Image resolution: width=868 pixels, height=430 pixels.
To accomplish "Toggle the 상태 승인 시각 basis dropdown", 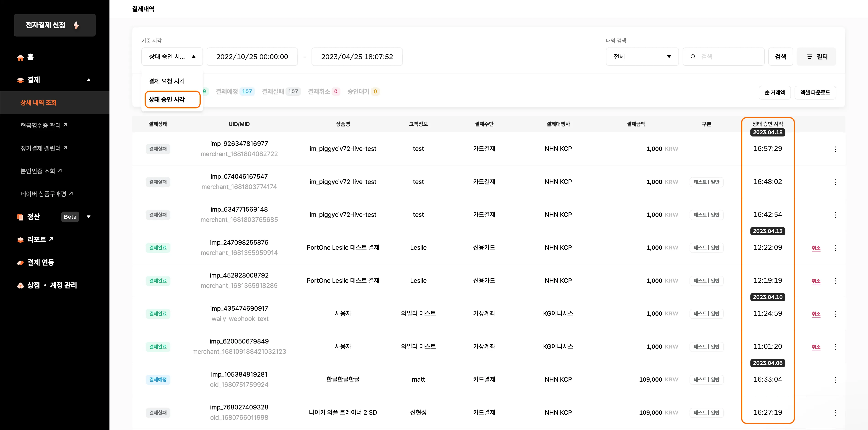I will (172, 57).
